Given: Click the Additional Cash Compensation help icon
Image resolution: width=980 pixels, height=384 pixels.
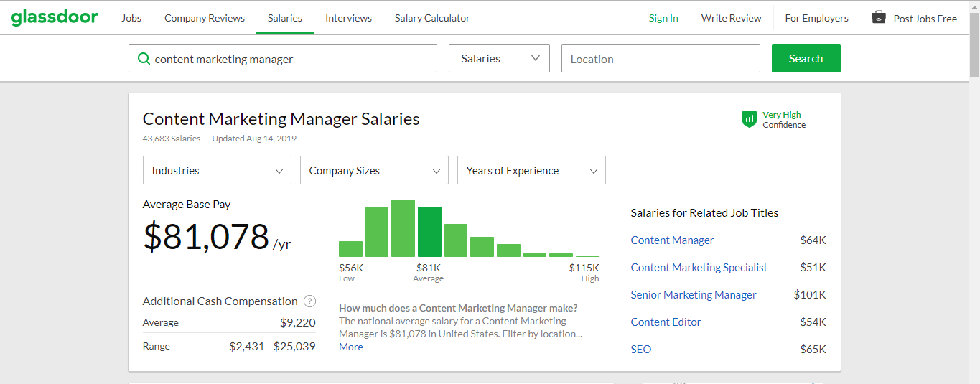Looking at the screenshot, I should 309,301.
